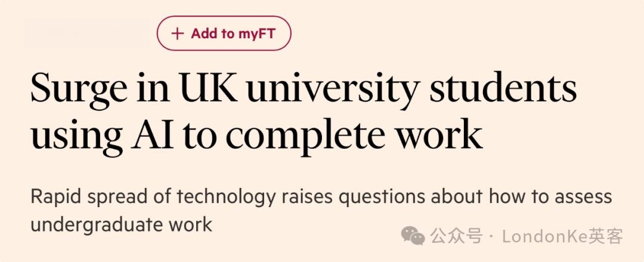Click 'how to assess' in the subheading
The height and width of the screenshot is (262, 644).
pos(550,197)
